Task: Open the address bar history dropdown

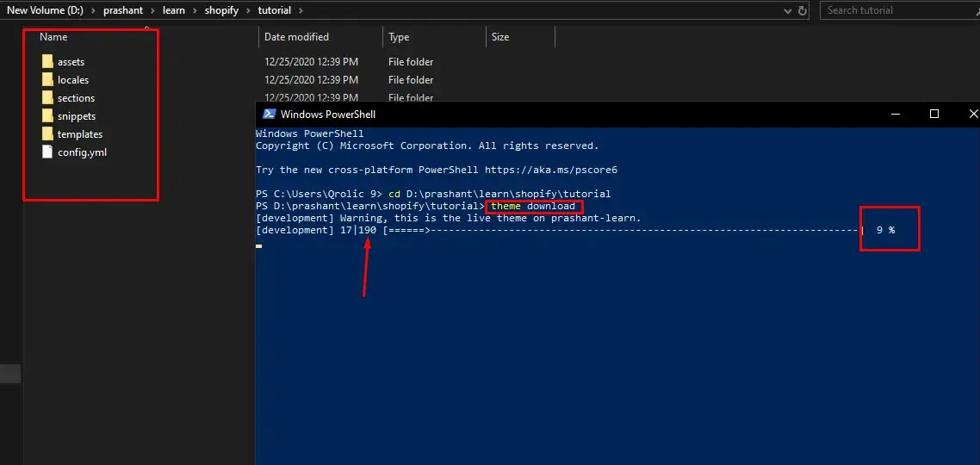Action: 789,10
